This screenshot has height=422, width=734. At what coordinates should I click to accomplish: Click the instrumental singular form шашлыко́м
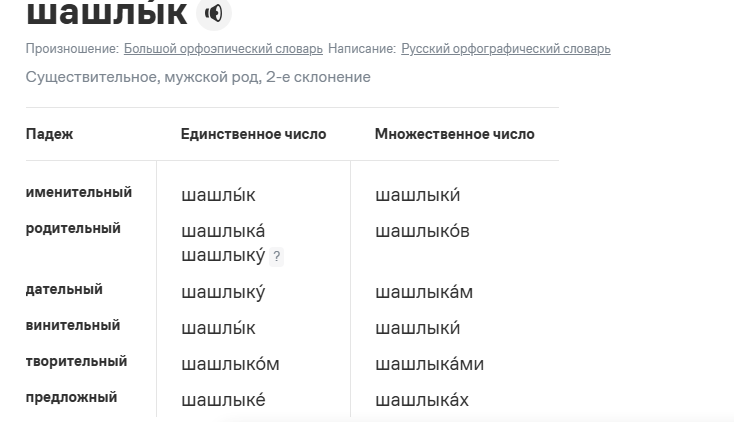(x=230, y=364)
